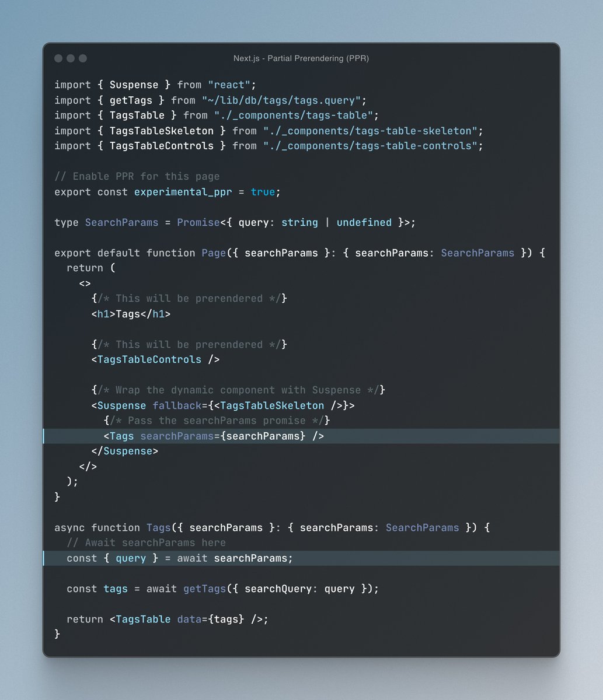603x700 pixels.
Task: Click the "~/lib/db/tags/tags.query" import path
Action: (x=281, y=100)
